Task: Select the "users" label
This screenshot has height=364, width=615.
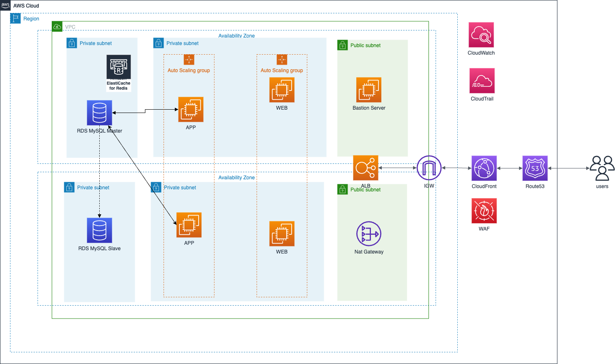Action: tap(602, 186)
